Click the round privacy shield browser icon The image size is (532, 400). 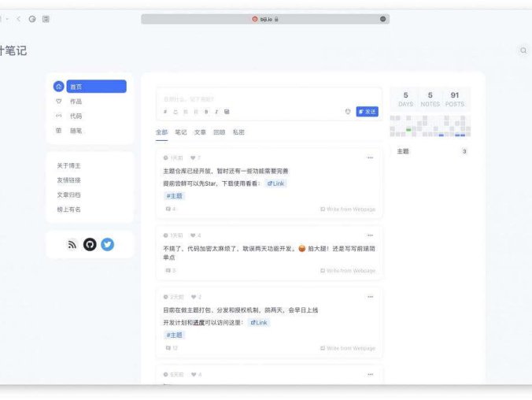coord(32,19)
